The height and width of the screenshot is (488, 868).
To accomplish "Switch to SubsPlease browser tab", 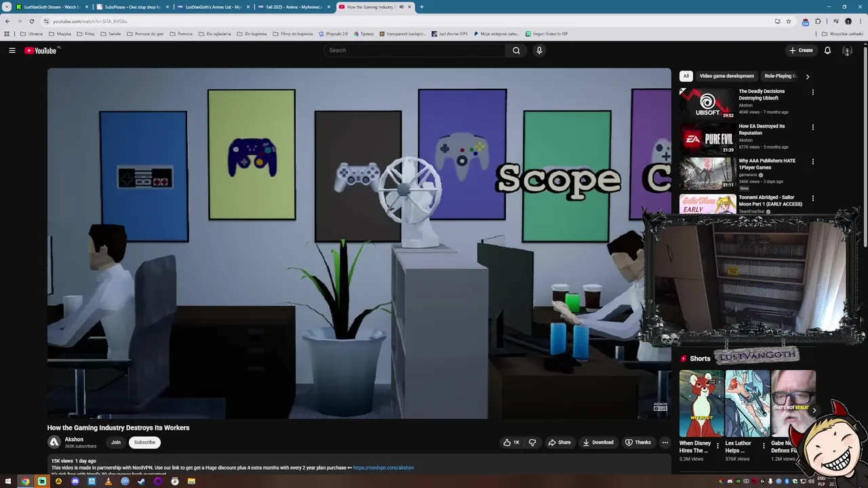I will tap(132, 7).
